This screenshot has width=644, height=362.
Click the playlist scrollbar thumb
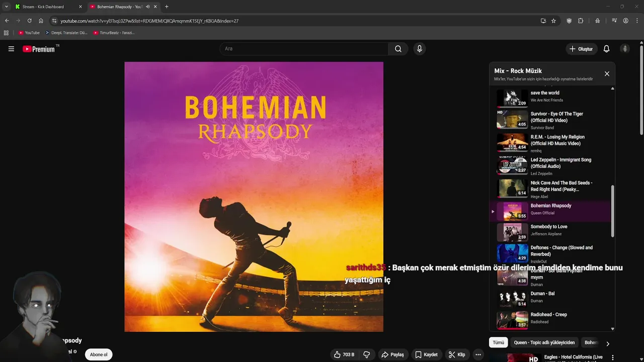(612, 211)
